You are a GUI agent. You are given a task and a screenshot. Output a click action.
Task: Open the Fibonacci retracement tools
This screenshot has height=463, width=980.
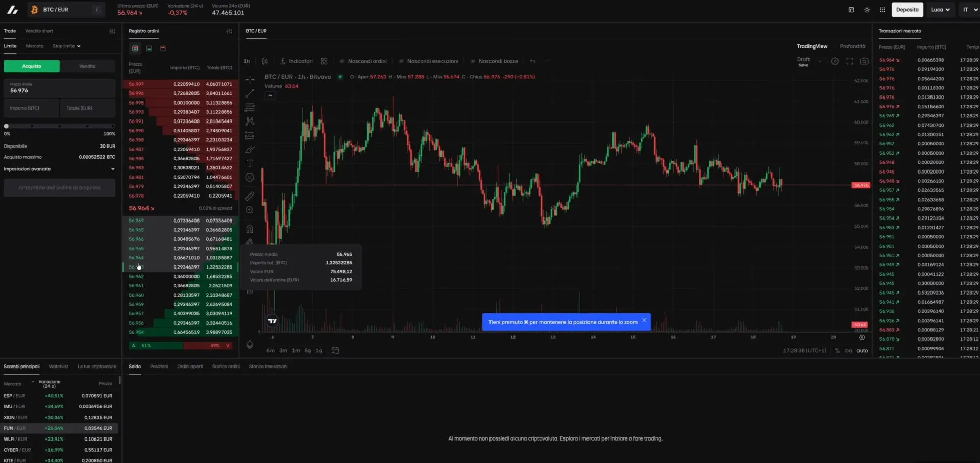click(x=250, y=107)
